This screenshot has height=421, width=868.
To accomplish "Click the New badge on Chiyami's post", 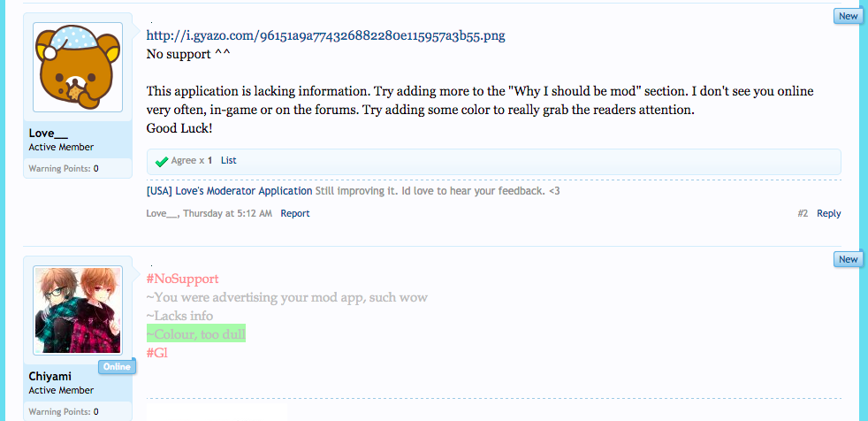I will coord(848,259).
